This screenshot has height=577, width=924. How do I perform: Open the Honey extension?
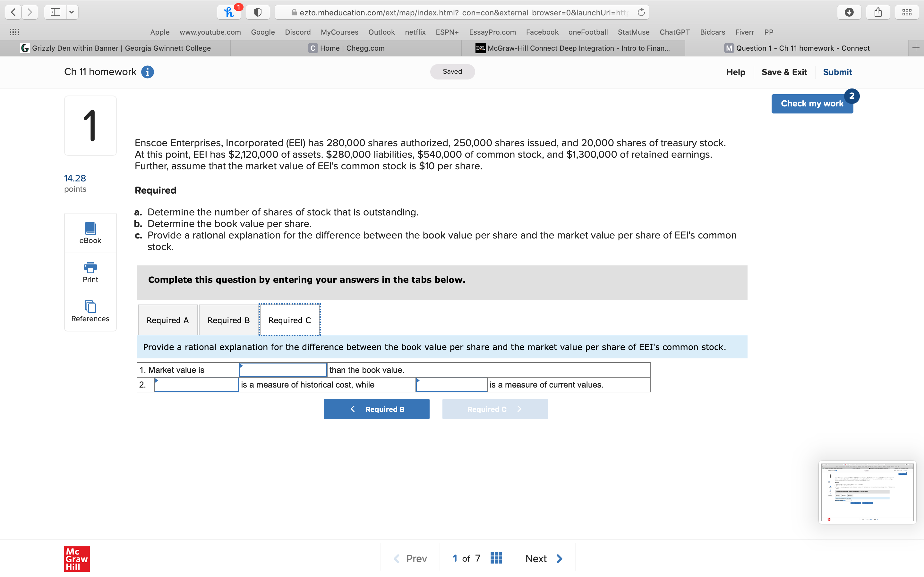[x=229, y=12]
